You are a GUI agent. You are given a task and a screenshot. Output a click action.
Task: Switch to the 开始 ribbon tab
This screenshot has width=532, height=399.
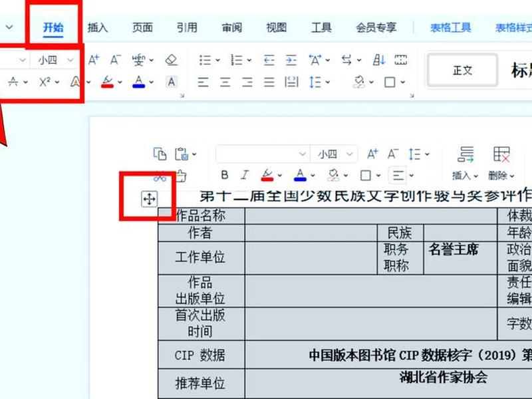(53, 27)
